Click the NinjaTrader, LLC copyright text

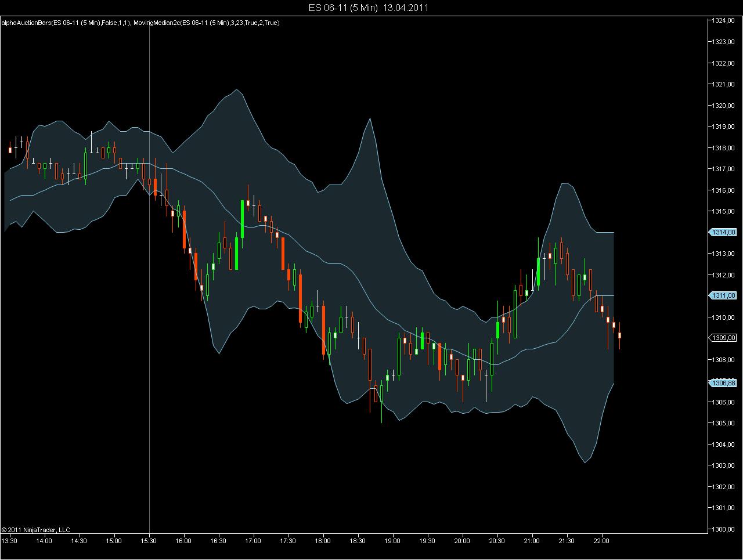tap(35, 530)
